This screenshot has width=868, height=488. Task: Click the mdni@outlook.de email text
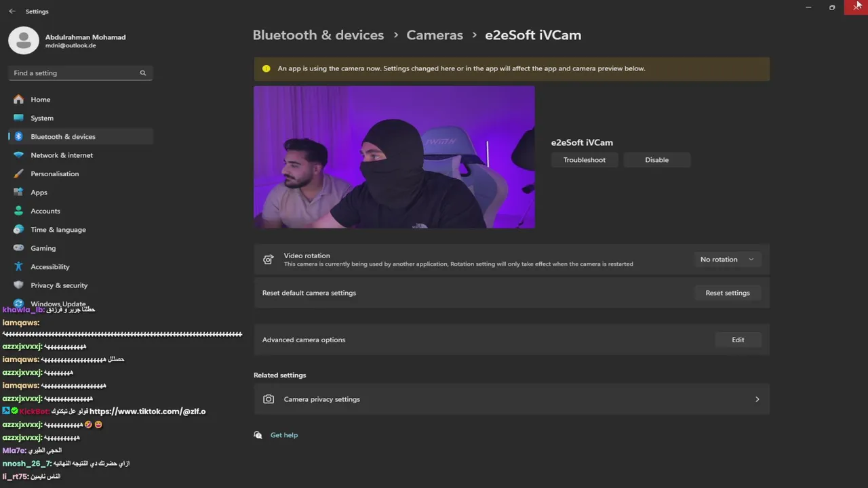point(71,46)
